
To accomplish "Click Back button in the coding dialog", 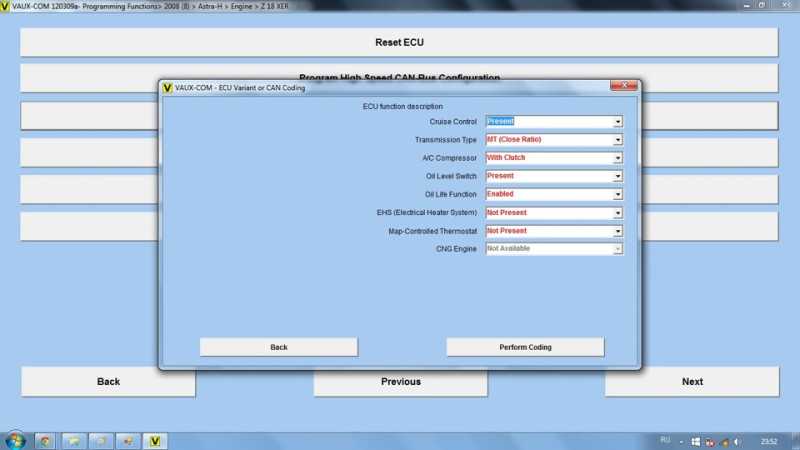I will (279, 347).
